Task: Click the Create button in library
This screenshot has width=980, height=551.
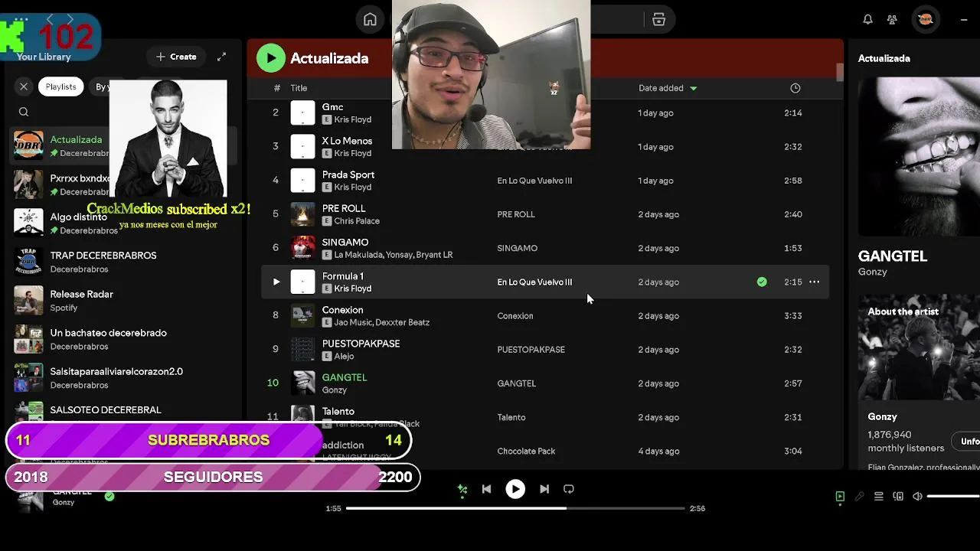Action: pyautogui.click(x=176, y=57)
